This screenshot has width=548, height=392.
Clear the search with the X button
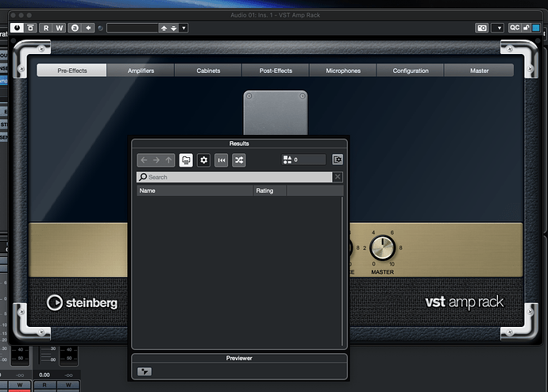click(x=338, y=177)
